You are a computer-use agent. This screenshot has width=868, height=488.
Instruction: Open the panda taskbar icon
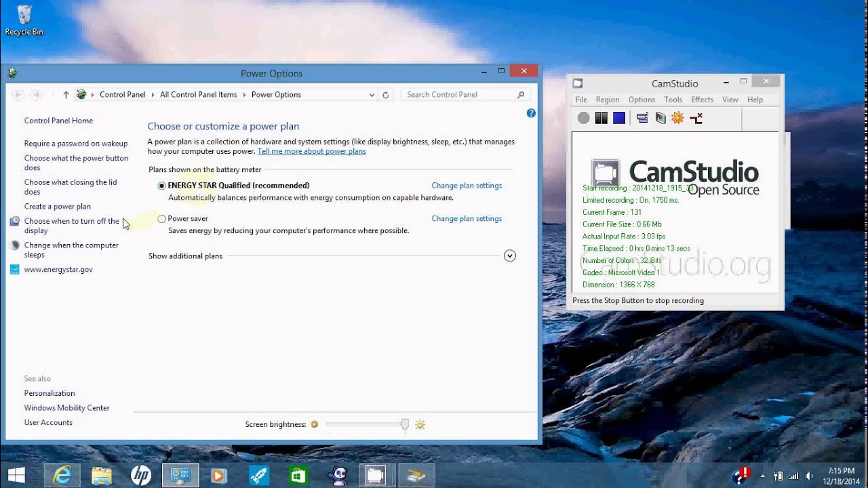(337, 476)
